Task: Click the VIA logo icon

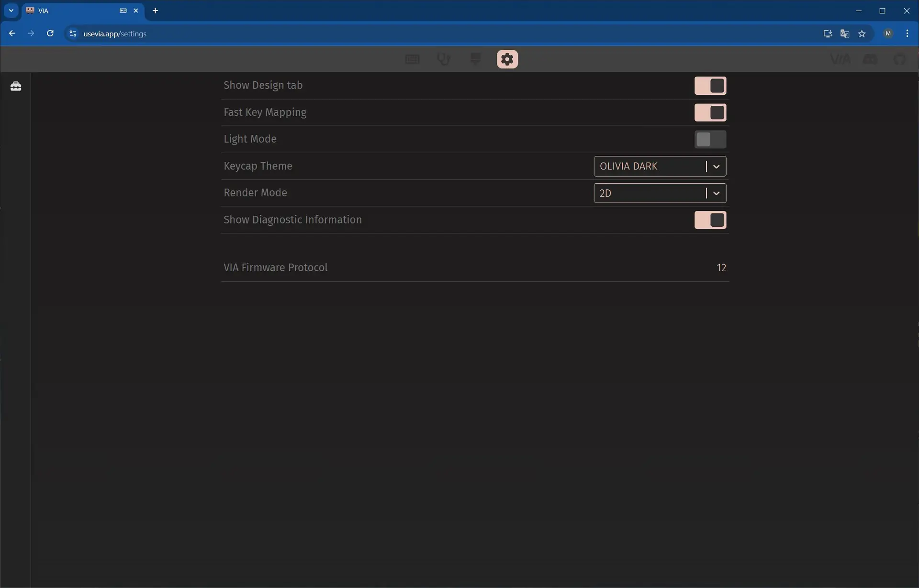Action: (x=840, y=59)
